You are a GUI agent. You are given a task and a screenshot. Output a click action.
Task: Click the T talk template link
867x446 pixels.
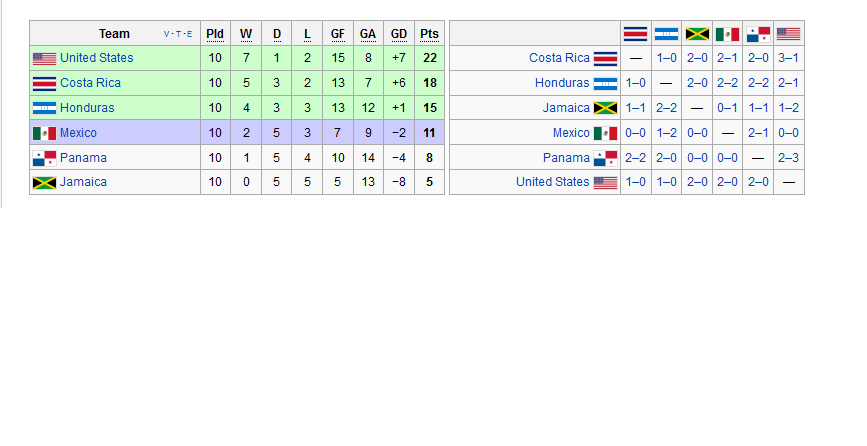[178, 34]
